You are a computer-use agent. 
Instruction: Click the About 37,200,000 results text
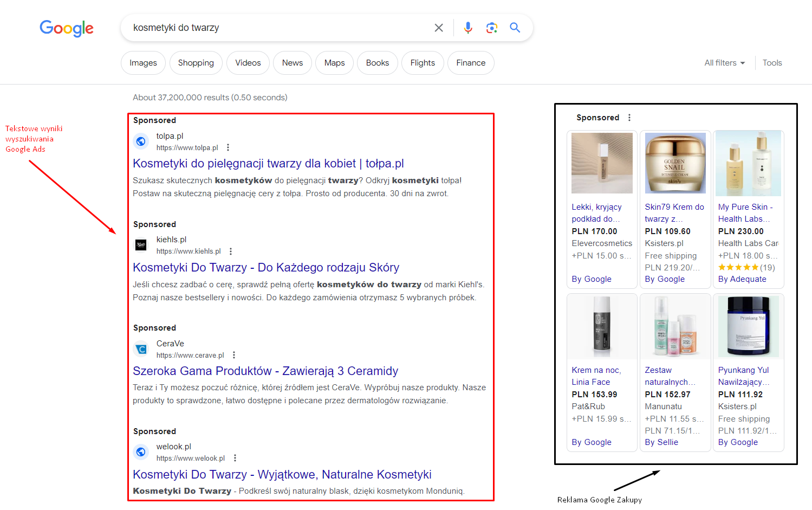pos(210,98)
